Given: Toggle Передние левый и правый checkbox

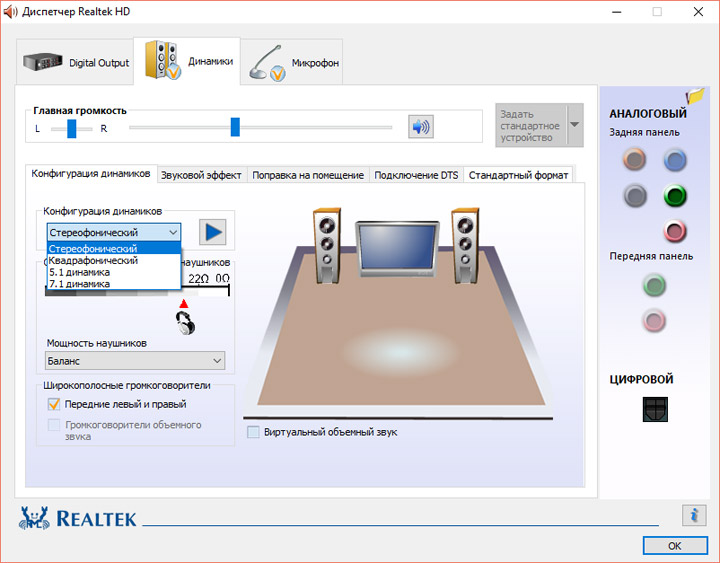Looking at the screenshot, I should [54, 404].
